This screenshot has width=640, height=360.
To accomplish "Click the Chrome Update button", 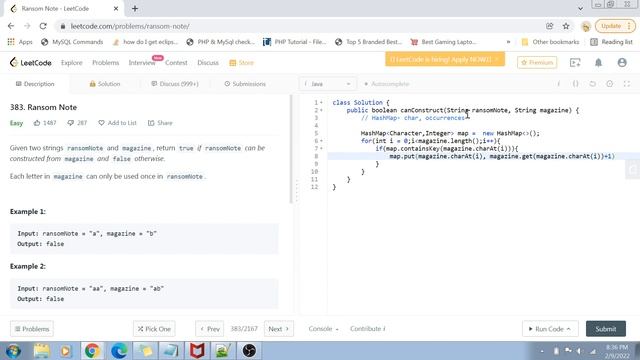I will coord(616,26).
